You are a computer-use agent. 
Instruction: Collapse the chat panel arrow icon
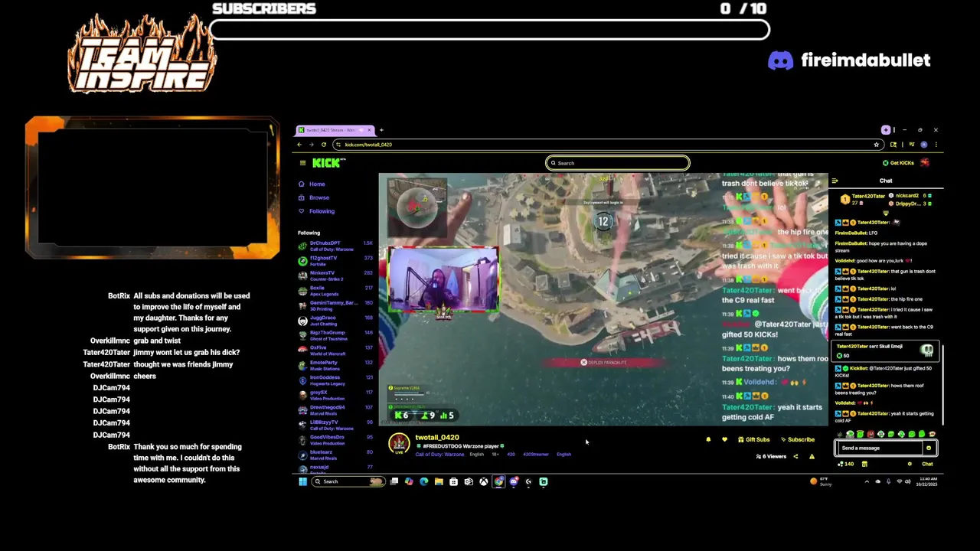835,181
